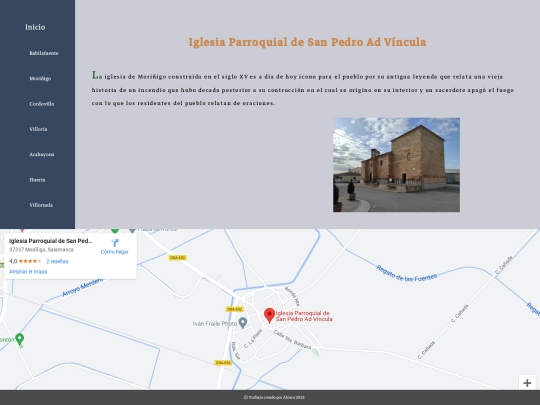Image resolution: width=540 pixels, height=405 pixels.
Task: Click the green map marker near frontón
Action: tap(20, 340)
